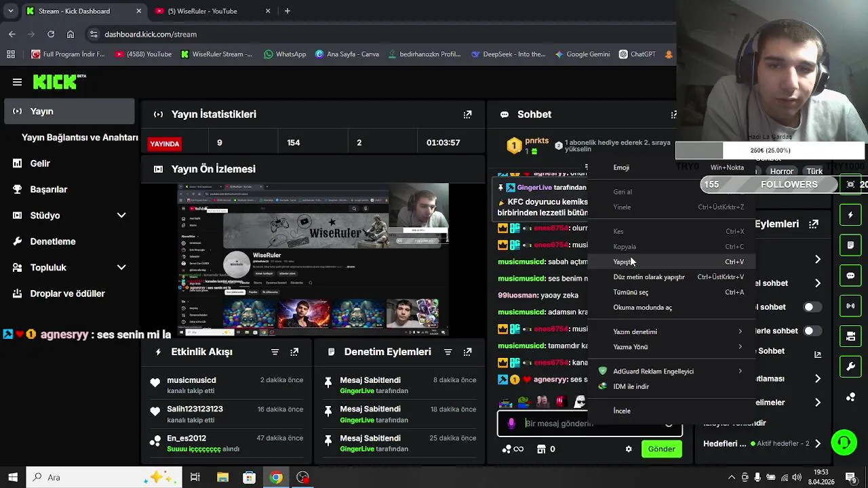Open the WhatsApp bookmark

coord(285,54)
